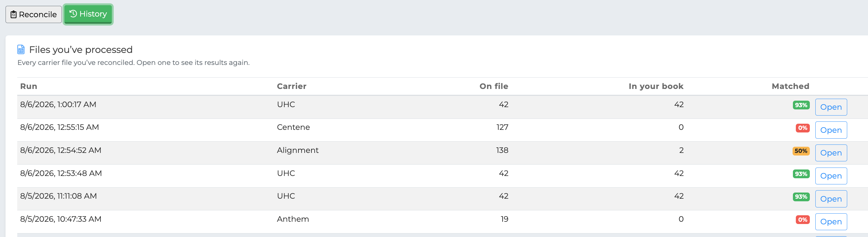Click the document icon beside Files you've processed

tap(21, 49)
